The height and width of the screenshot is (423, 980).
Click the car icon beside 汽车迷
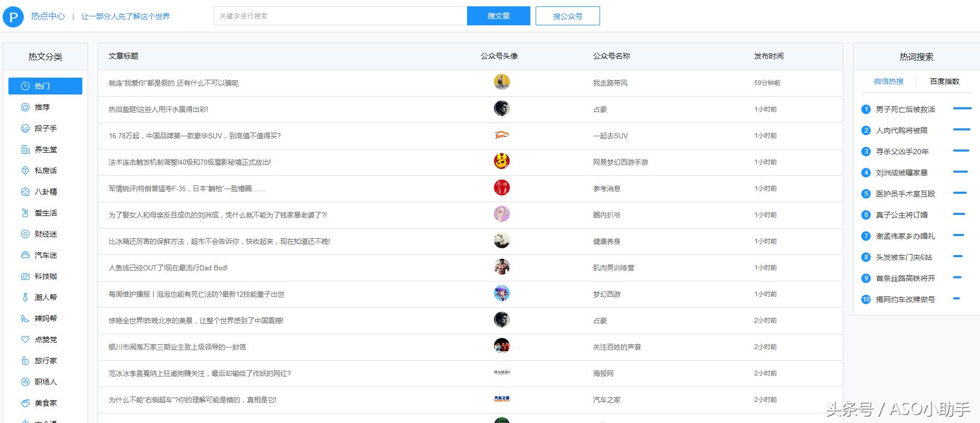point(25,255)
